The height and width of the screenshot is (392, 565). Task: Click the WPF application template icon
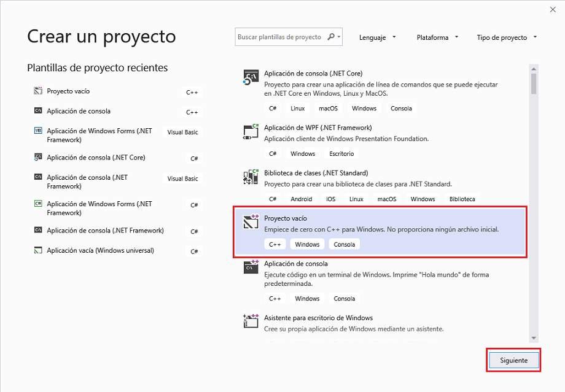click(x=251, y=131)
